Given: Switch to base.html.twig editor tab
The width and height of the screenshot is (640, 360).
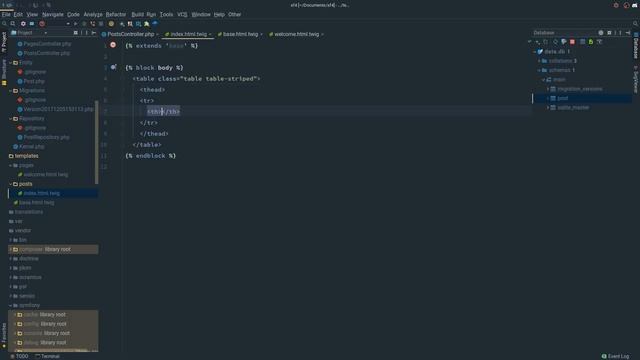Looking at the screenshot, I should click(x=240, y=34).
